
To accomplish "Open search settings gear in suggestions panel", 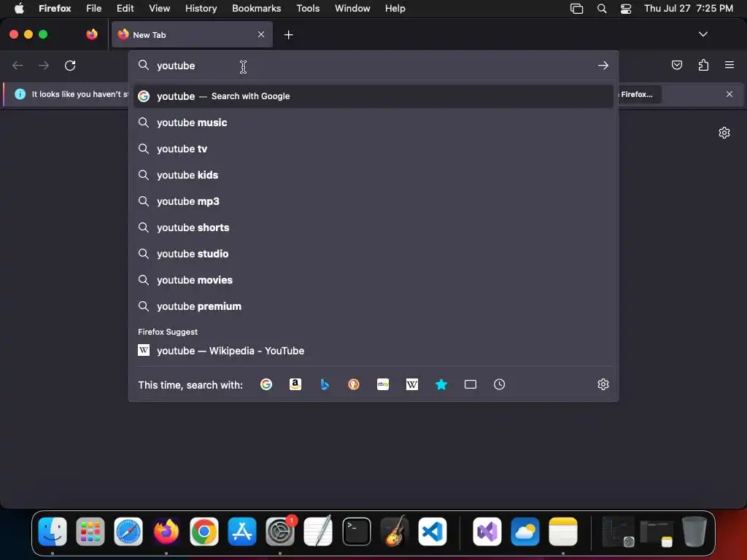I will tap(603, 384).
